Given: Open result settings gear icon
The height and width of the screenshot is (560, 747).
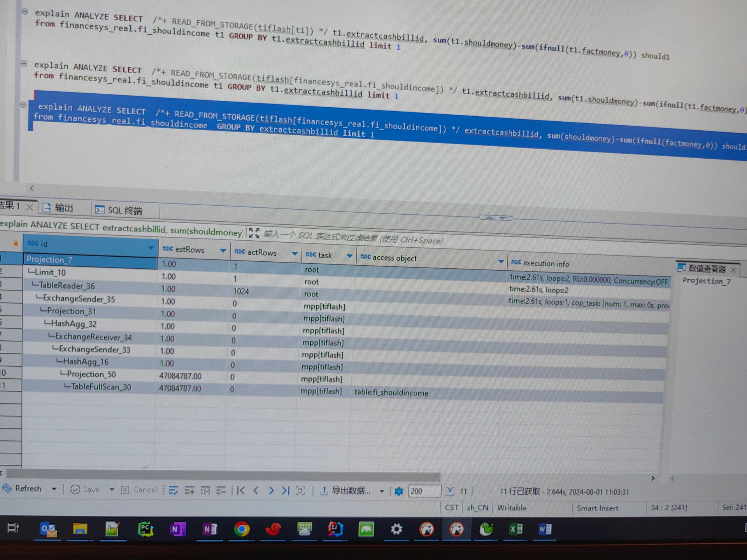Looking at the screenshot, I should click(x=398, y=491).
